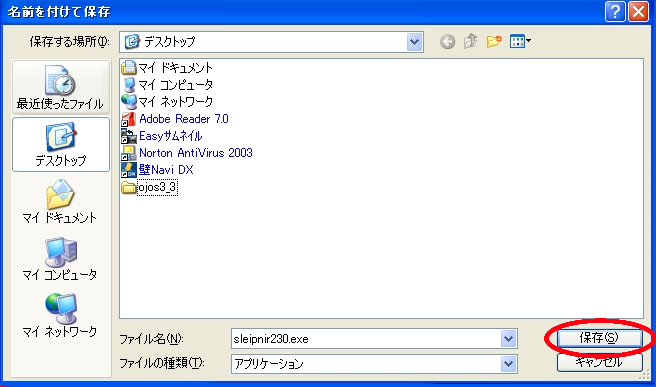This screenshot has width=656, height=387.
Task: Click the Easyサムネイル name text
Action: (171, 136)
